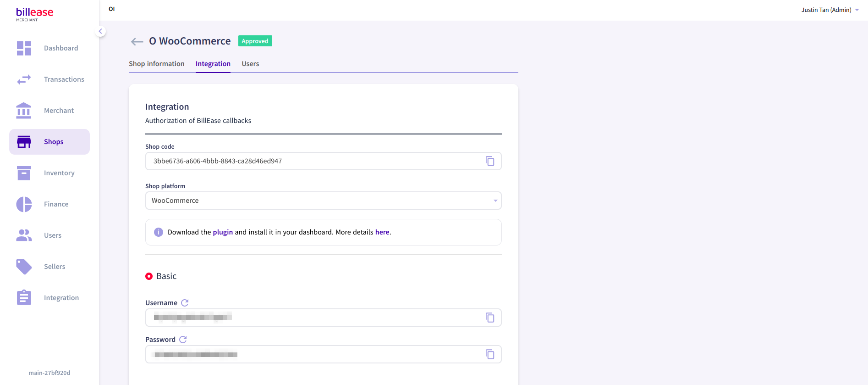This screenshot has width=868, height=385.
Task: Click the 'O WooCommerce' page title
Action: pyautogui.click(x=190, y=41)
